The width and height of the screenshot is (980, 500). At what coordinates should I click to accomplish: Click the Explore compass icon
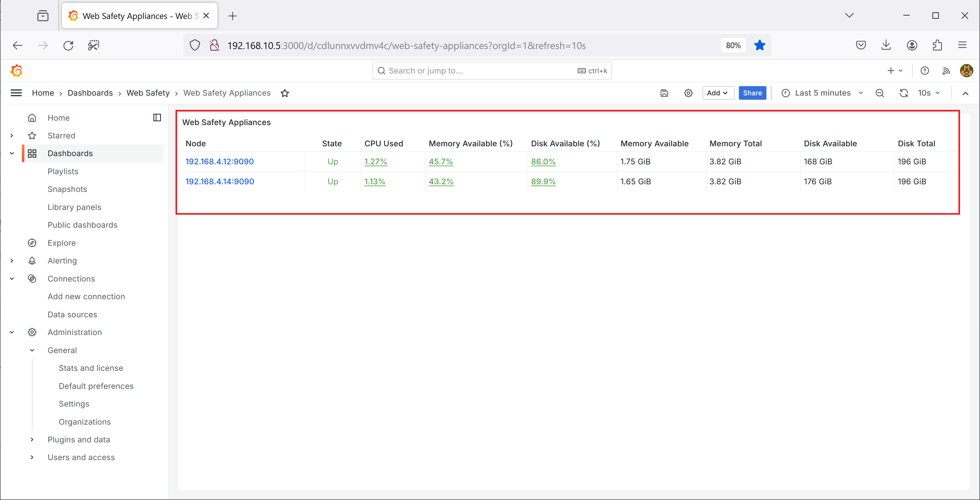click(x=32, y=243)
